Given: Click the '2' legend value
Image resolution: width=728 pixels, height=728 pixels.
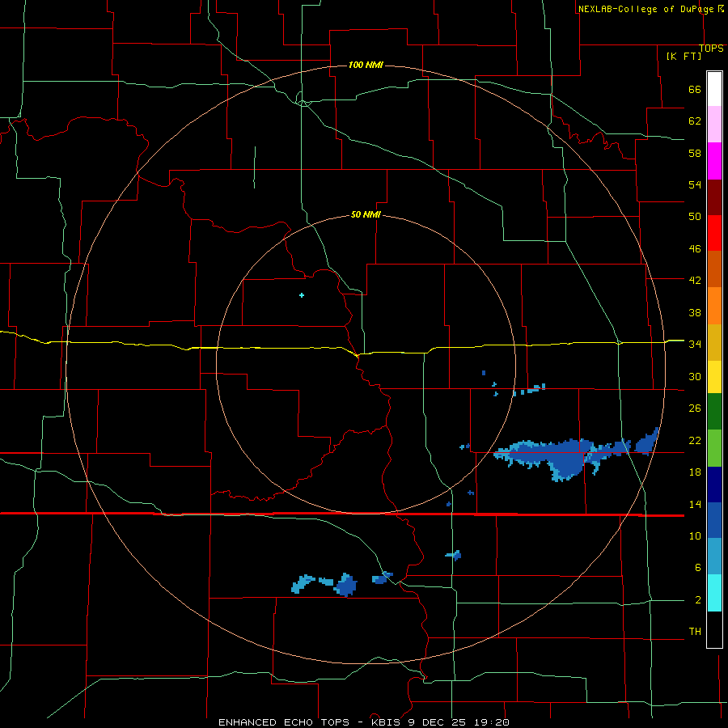Looking at the screenshot, I should [698, 600].
